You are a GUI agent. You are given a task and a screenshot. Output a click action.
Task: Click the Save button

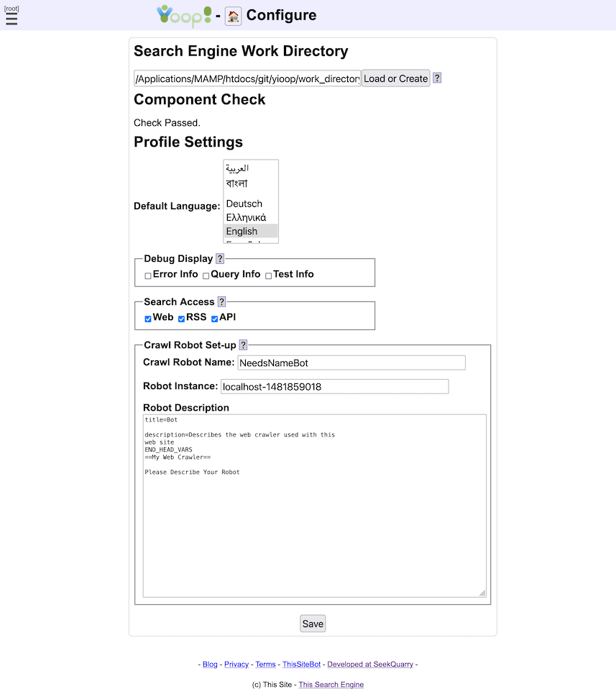[313, 624]
